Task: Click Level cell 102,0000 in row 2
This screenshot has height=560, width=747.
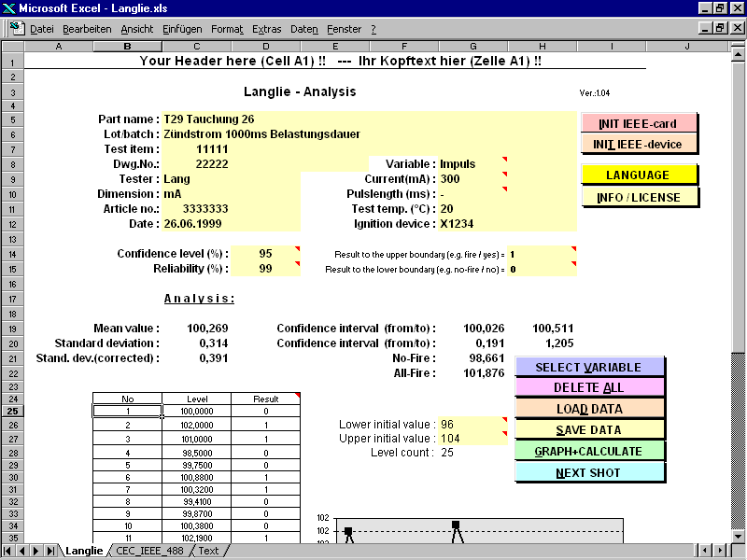Action: [x=197, y=425]
